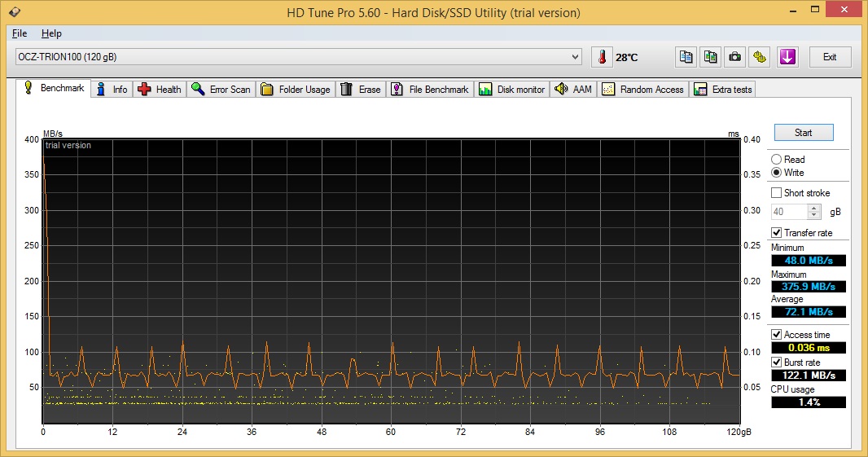Open options via the gold wrench icon
The image size is (868, 457).
pos(760,57)
